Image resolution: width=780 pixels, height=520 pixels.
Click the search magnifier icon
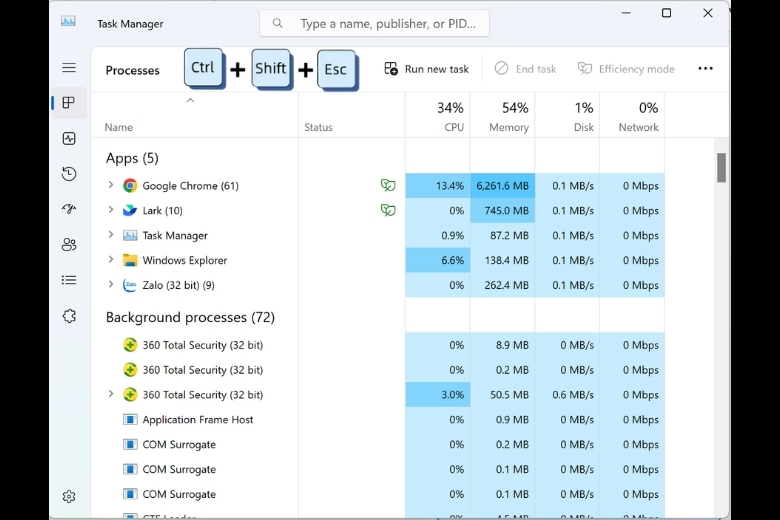[x=278, y=23]
